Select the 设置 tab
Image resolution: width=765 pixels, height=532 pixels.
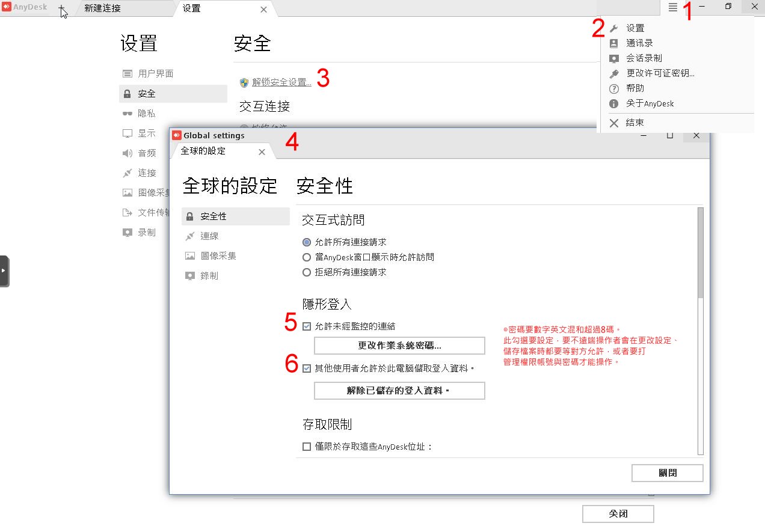tap(192, 8)
